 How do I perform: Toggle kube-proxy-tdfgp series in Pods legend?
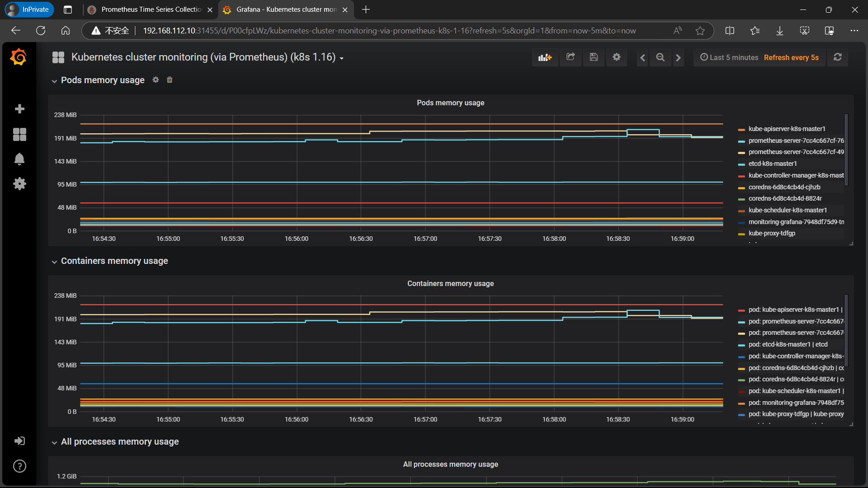[771, 233]
